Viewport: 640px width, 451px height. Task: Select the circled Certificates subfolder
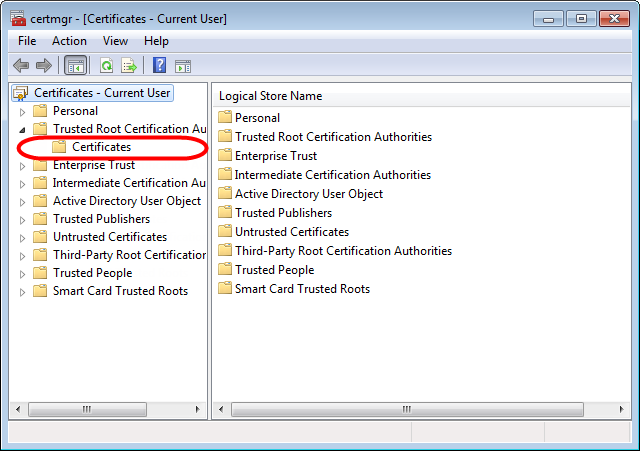tap(101, 147)
